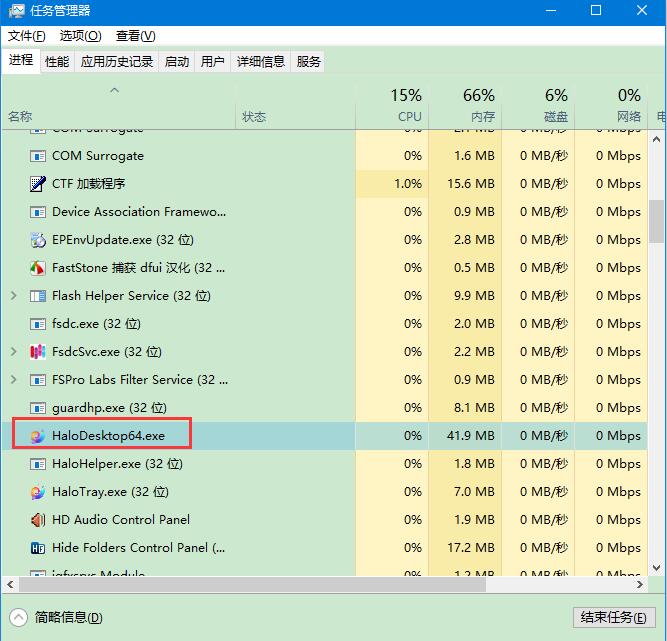
Task: Select the FastStone 捕获 process icon
Action: point(38,268)
